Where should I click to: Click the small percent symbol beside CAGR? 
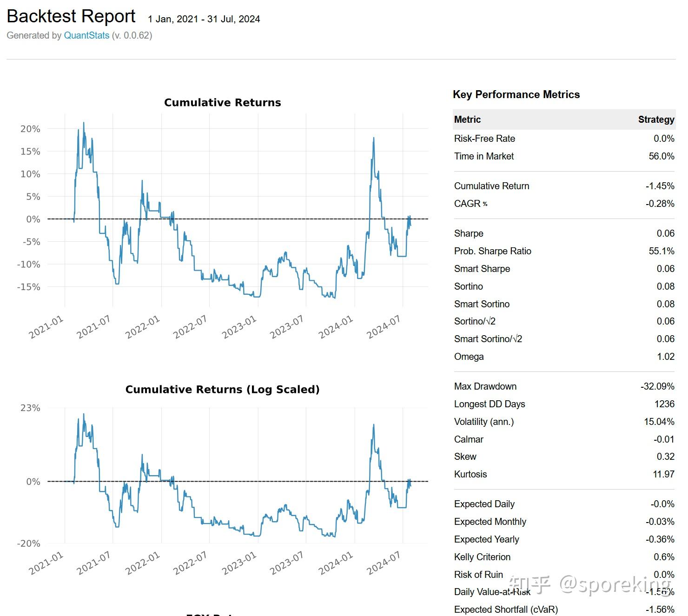[x=485, y=204]
